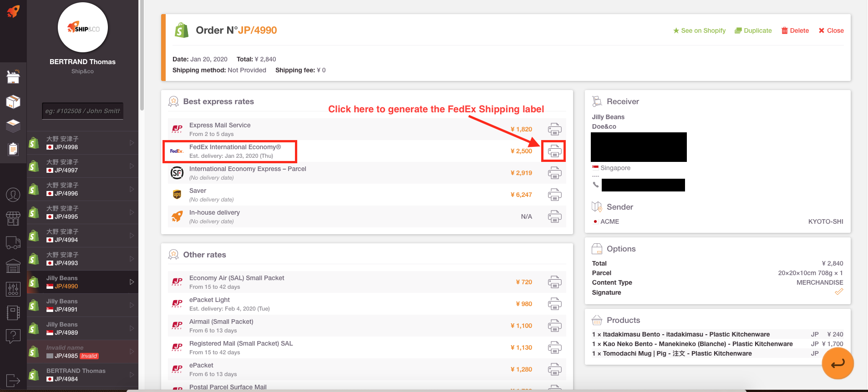Select FedEx International Economy rate row
This screenshot has height=392, width=868.
click(x=367, y=151)
